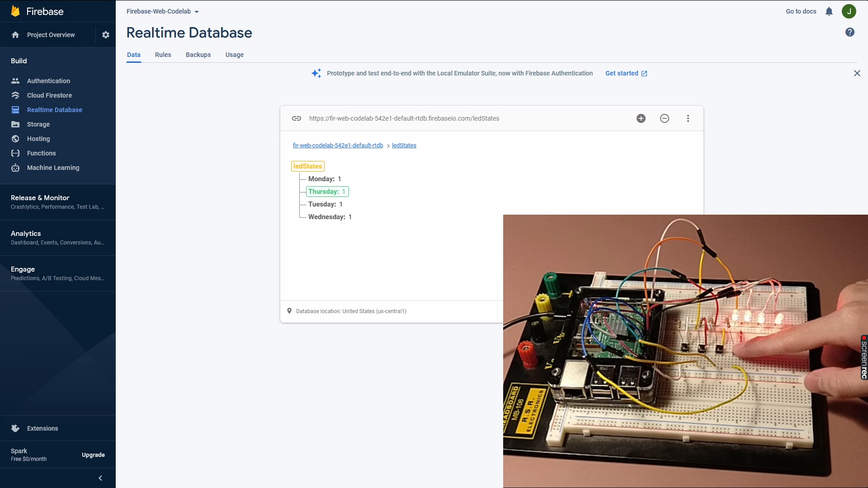
Task: Collapse the sidebar with the chevron
Action: [100, 478]
